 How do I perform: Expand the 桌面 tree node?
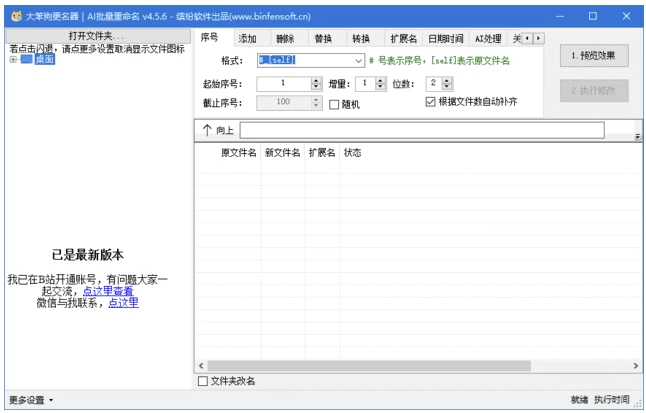tap(13, 59)
